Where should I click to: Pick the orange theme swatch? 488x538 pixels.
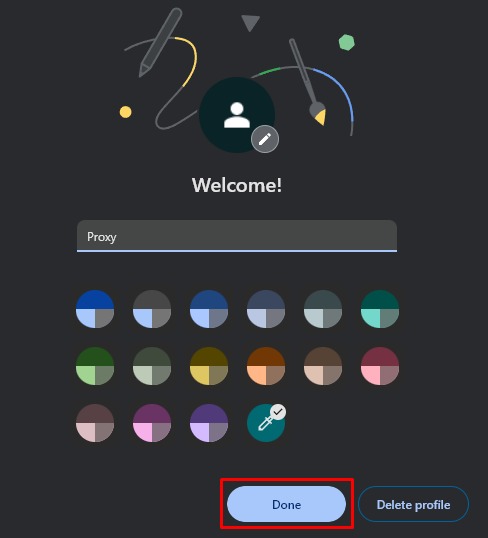266,366
